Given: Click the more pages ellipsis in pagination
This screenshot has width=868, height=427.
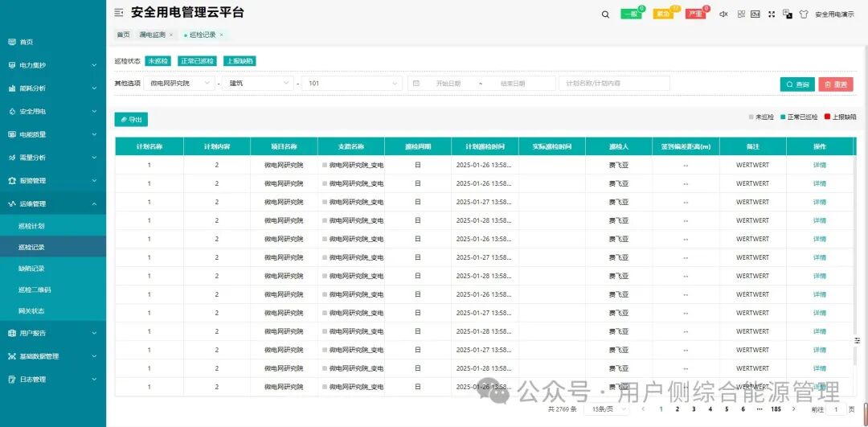Looking at the screenshot, I should (759, 409).
